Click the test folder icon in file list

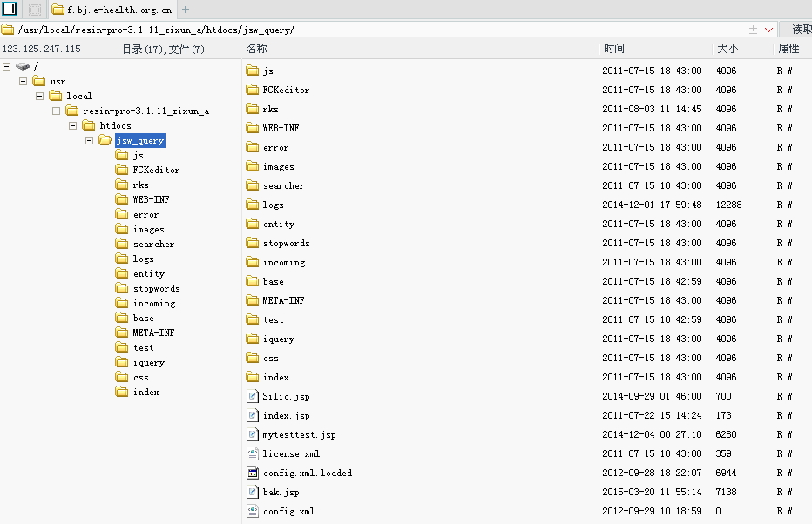[253, 319]
